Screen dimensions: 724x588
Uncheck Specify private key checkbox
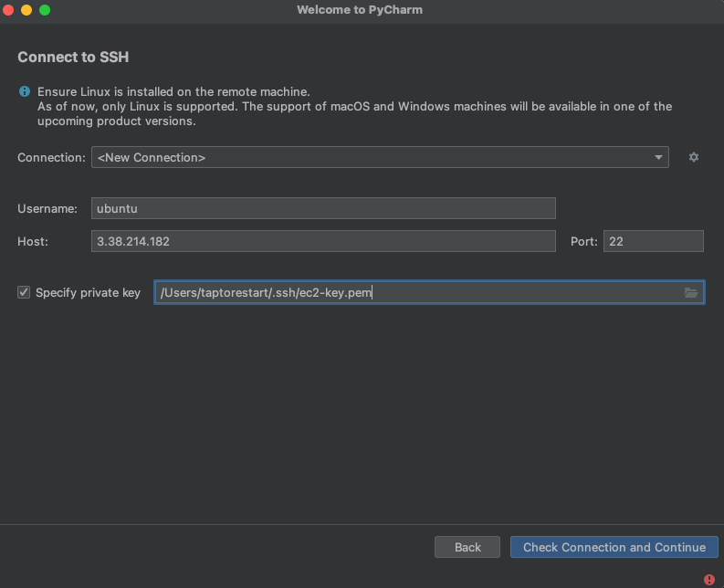click(24, 292)
